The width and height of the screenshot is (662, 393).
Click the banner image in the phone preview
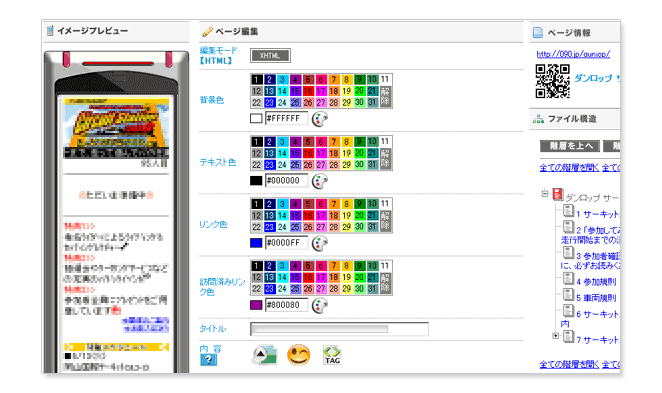[x=116, y=128]
